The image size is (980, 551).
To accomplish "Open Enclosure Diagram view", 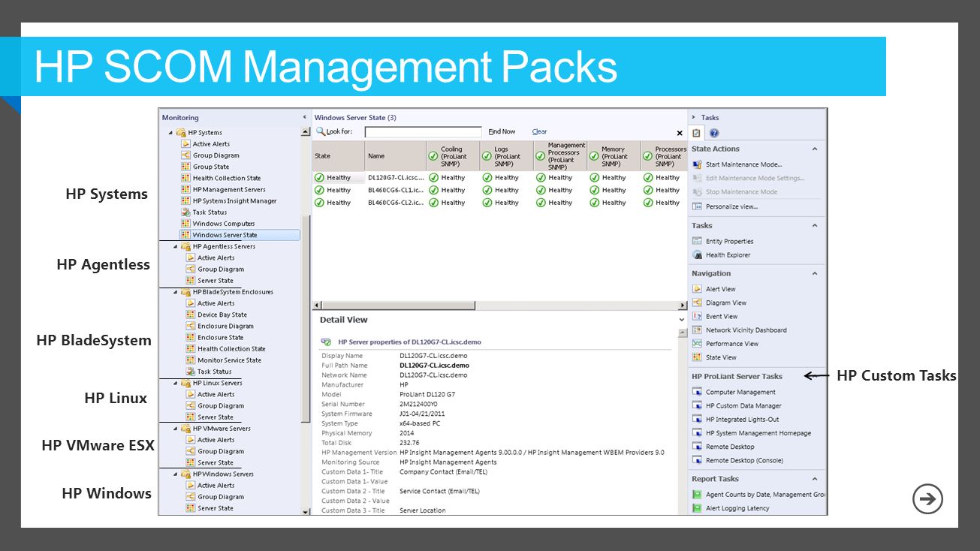I will 225,326.
